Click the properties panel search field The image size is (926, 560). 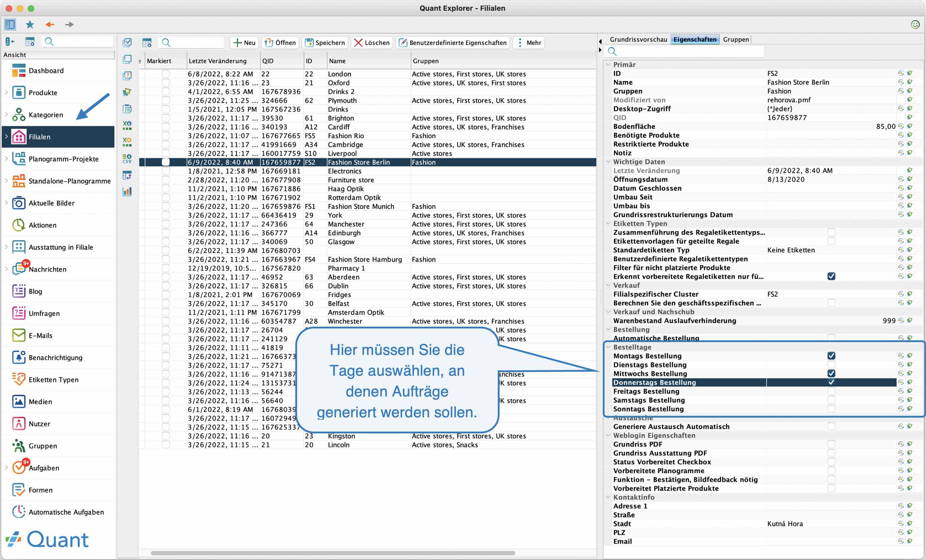pyautogui.click(x=685, y=51)
